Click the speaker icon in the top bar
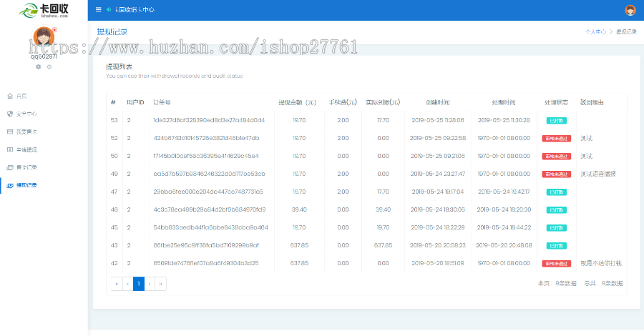 (x=109, y=9)
